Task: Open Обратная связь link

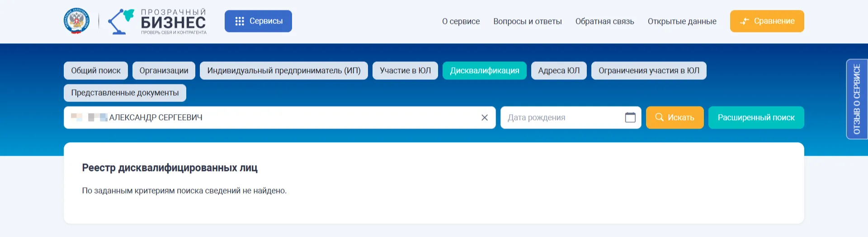Action: tap(604, 21)
